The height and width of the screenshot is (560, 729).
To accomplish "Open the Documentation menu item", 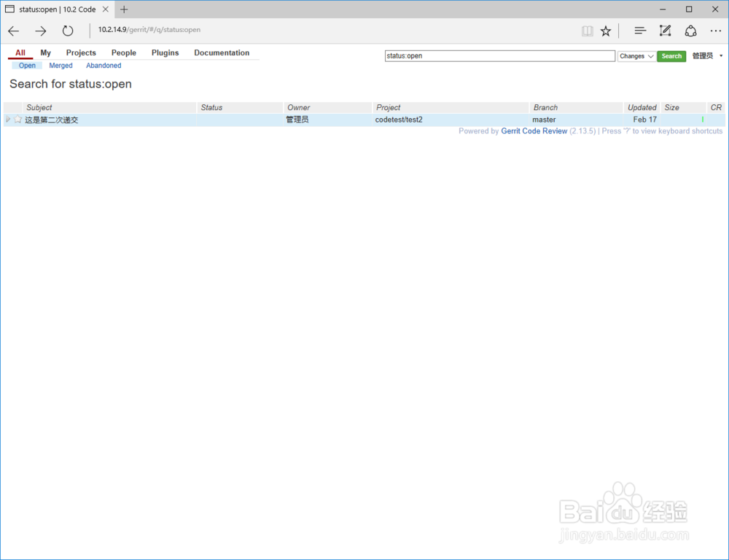I will [222, 52].
